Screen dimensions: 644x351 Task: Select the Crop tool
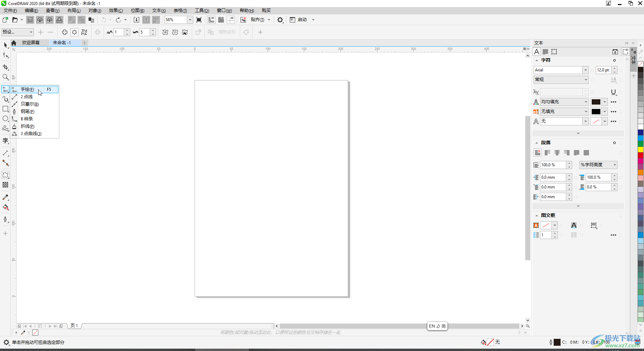tap(5, 67)
